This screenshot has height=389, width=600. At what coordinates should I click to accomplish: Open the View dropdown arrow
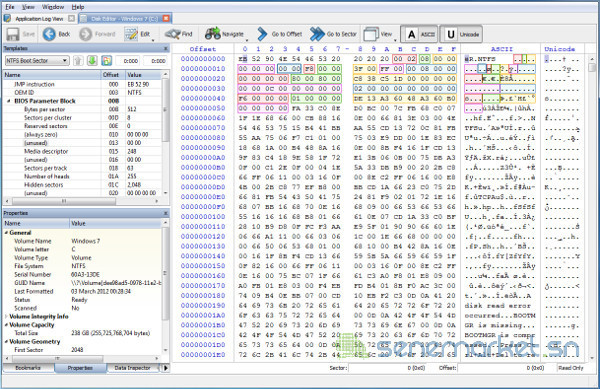395,40
